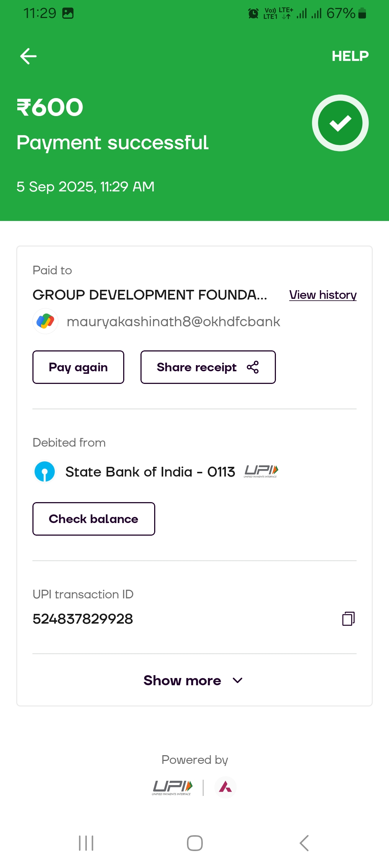Tap the State Bank of India logo
The width and height of the screenshot is (389, 868).
(45, 472)
